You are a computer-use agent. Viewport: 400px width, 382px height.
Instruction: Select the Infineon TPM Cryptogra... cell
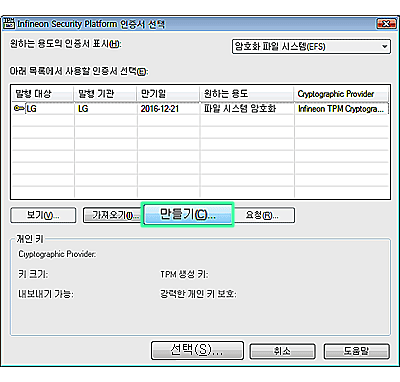341,109
